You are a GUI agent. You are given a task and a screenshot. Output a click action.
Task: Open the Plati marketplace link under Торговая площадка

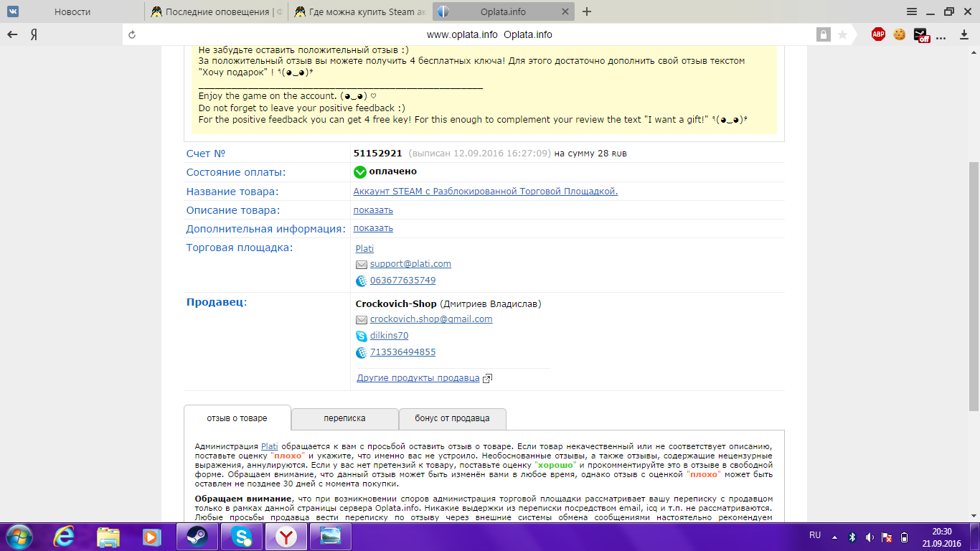[364, 248]
